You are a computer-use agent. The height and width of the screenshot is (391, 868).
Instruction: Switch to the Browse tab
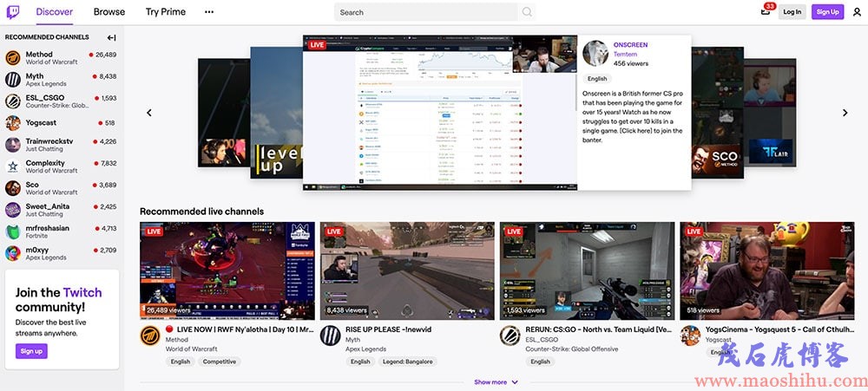pyautogui.click(x=109, y=11)
